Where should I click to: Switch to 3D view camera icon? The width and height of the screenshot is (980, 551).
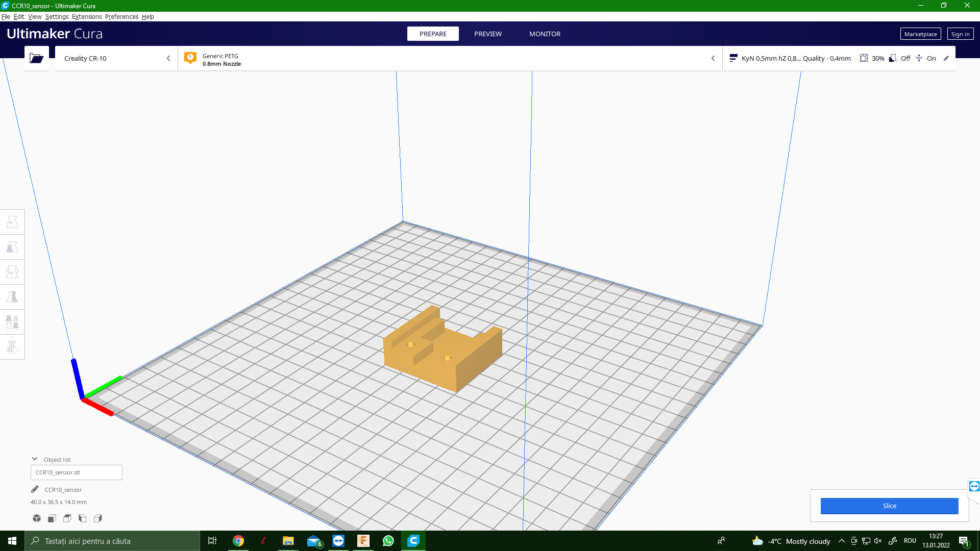click(x=37, y=518)
